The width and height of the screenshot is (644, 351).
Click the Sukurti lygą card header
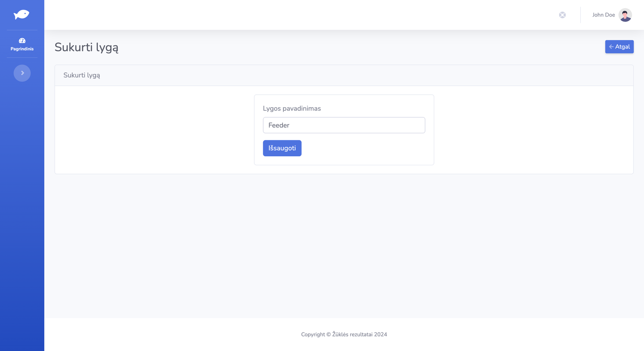pyautogui.click(x=82, y=75)
